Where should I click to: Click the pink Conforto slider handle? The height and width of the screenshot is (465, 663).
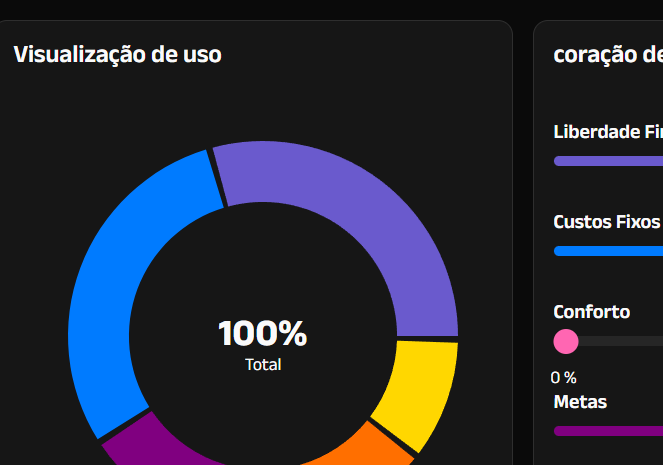click(565, 342)
